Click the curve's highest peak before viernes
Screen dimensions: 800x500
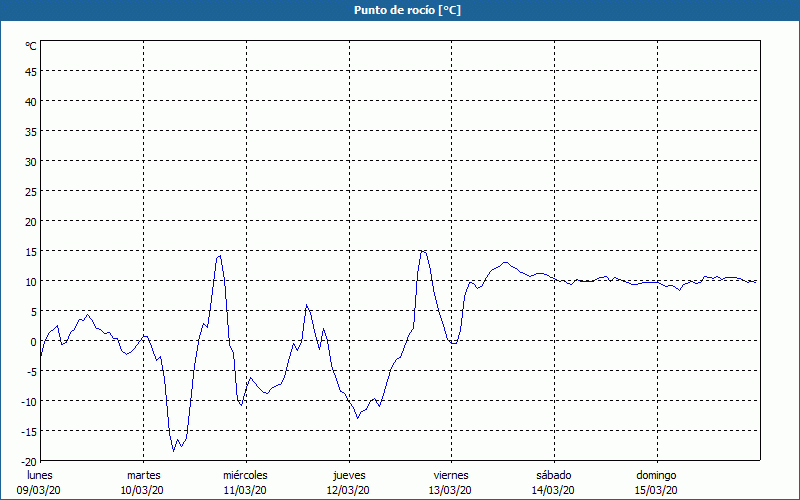click(x=423, y=251)
